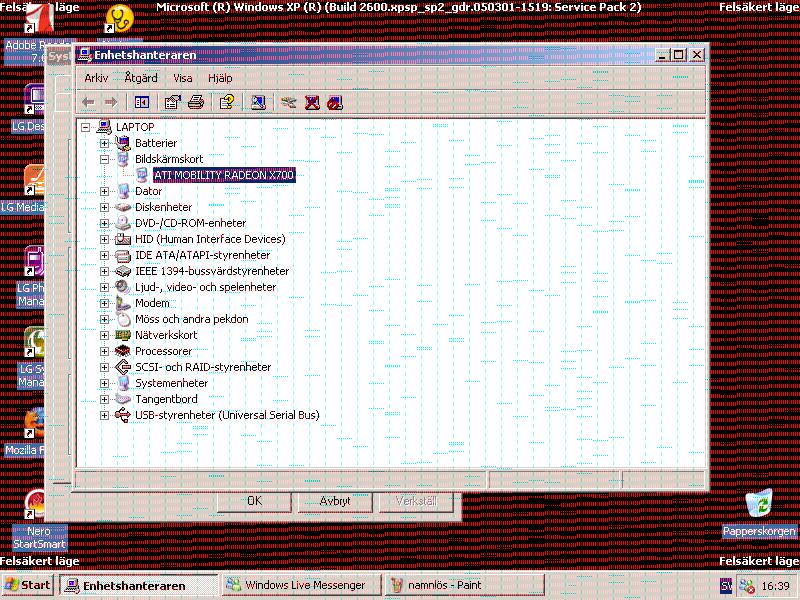
Task: Click the Start button
Action: tap(28, 585)
